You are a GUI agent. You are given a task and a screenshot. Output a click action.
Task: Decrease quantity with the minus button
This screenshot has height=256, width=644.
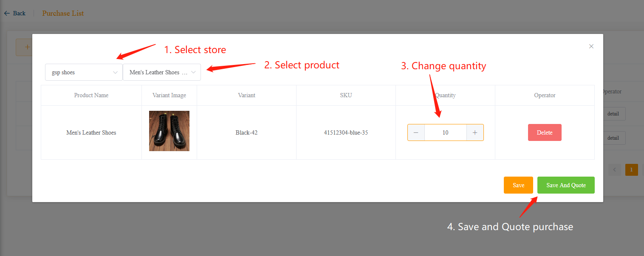(416, 132)
